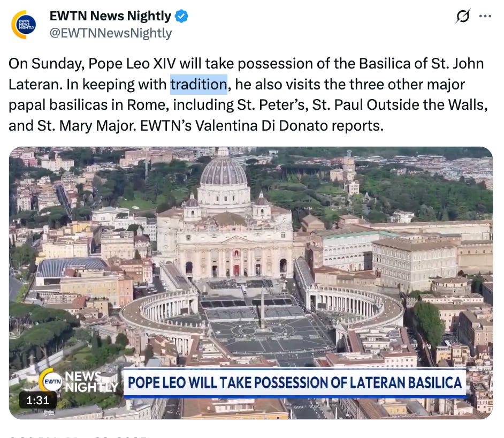Screen dimensions: 504x438
Task: Click the highlighted word "tradition"
Action: pos(198,84)
